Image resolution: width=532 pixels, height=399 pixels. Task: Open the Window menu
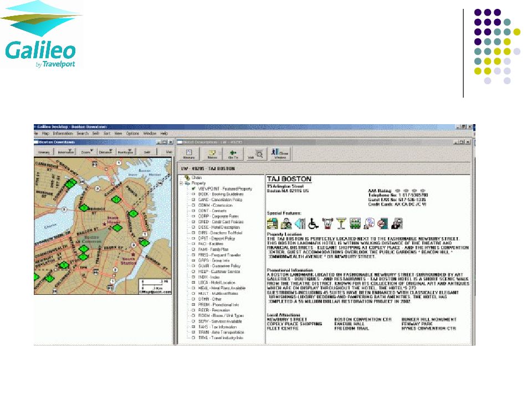coord(150,134)
